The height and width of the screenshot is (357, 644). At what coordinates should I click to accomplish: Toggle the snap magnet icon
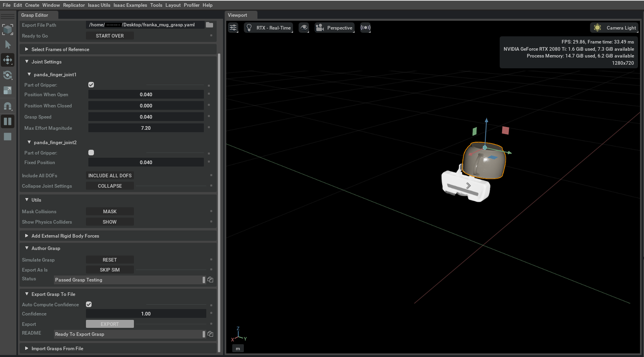point(8,106)
